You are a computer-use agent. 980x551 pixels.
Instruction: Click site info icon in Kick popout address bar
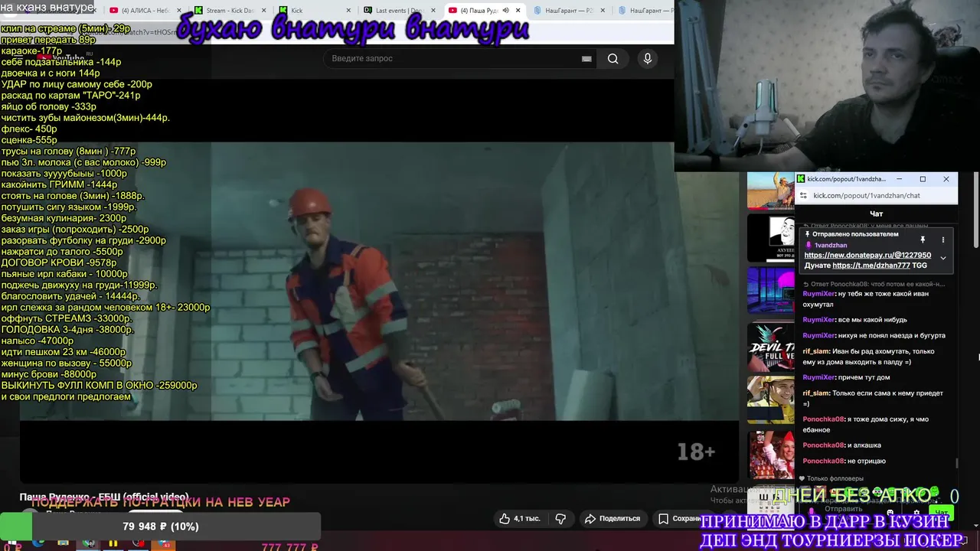803,195
